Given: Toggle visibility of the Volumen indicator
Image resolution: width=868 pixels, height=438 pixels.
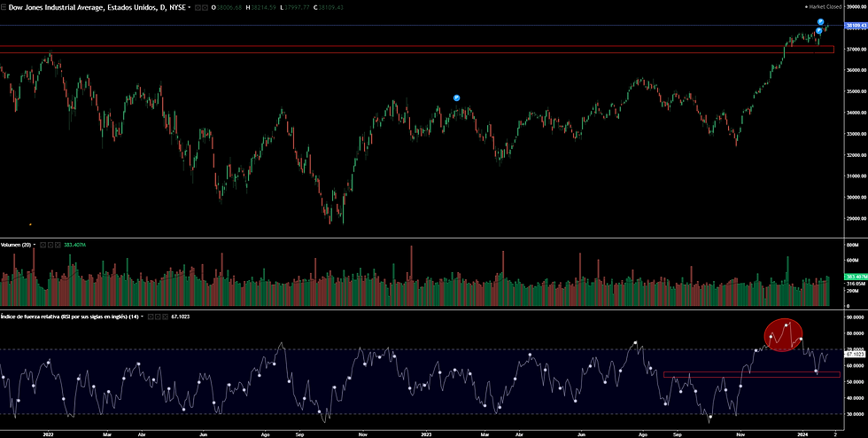Looking at the screenshot, I should tap(43, 245).
